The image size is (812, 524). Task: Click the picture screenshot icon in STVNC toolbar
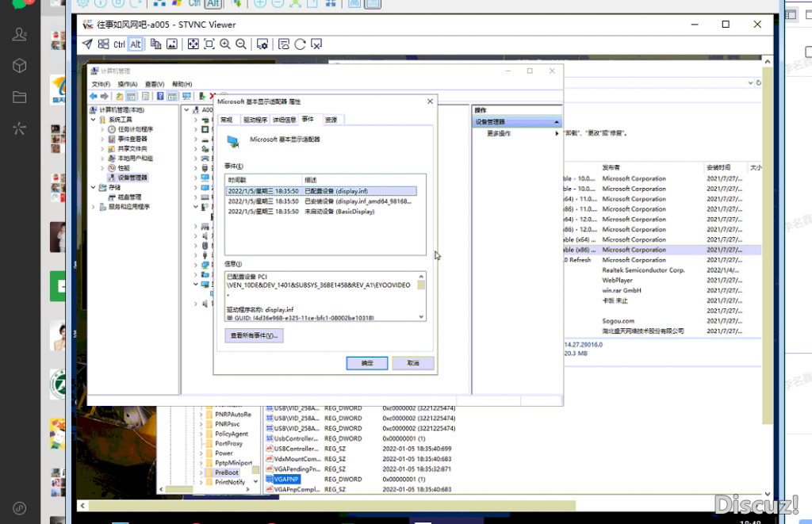point(172,44)
